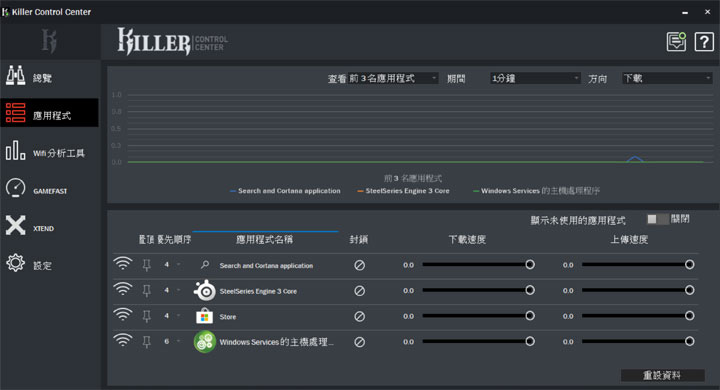Click the Wi-Fi icon for Windows Services row
This screenshot has width=720, height=390.
123,341
